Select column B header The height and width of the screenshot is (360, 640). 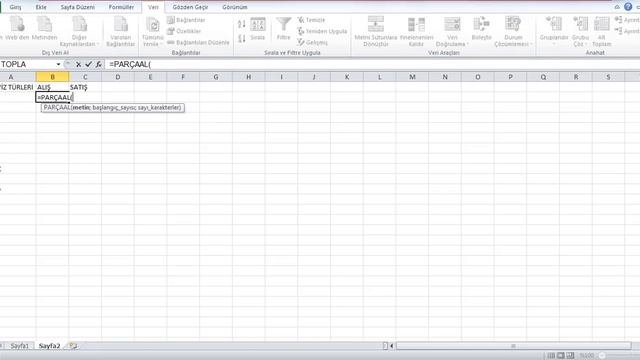coord(52,77)
